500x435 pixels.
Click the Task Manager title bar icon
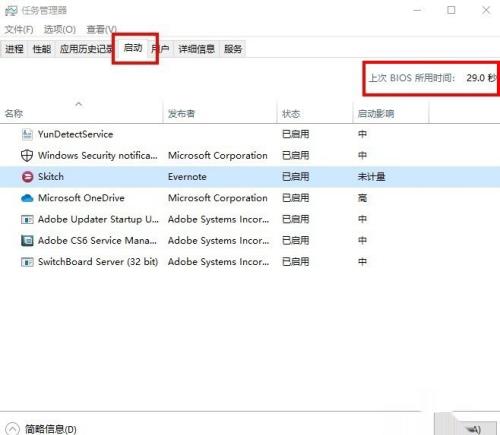pyautogui.click(x=11, y=11)
